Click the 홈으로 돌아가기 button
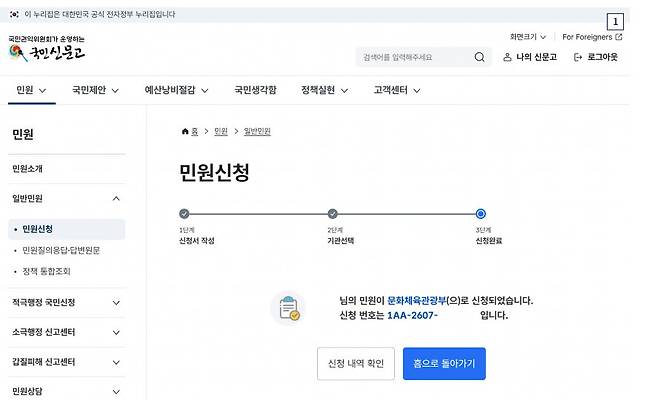The width and height of the screenshot is (658, 400). click(444, 363)
